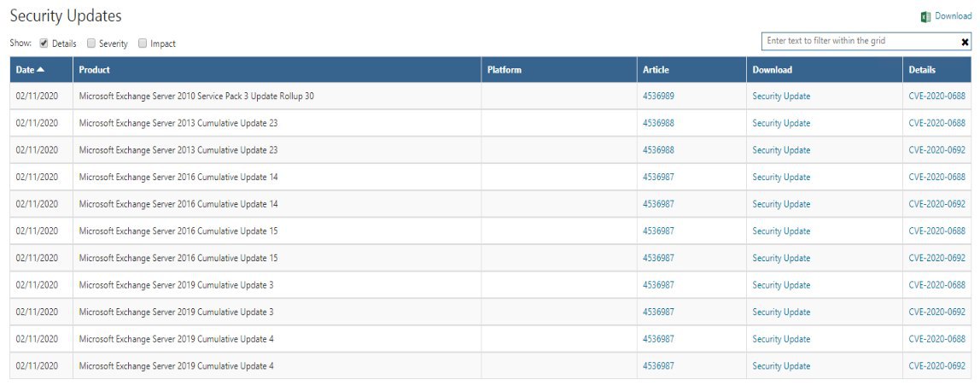The height and width of the screenshot is (391, 980).
Task: Security Update link, 2016 CU15 CVE-2020-0688 row
Action: 781,231
